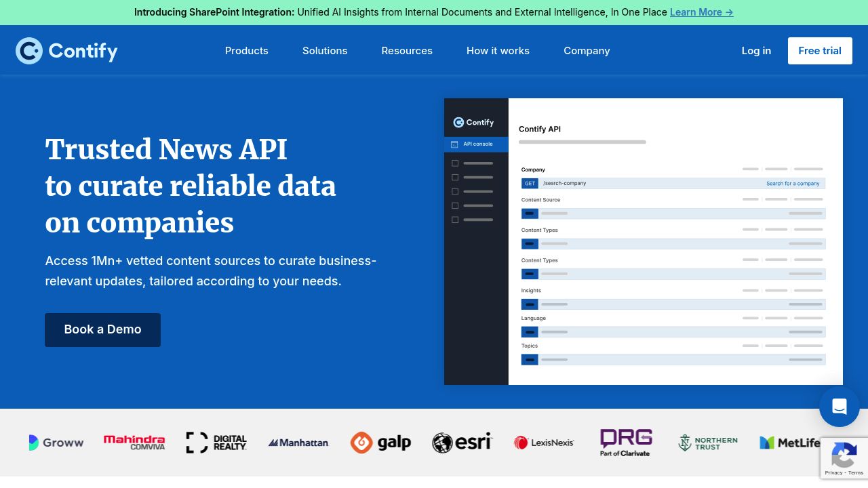The height and width of the screenshot is (488, 868).
Task: Click the Contify logo in the header
Action: pos(66,51)
